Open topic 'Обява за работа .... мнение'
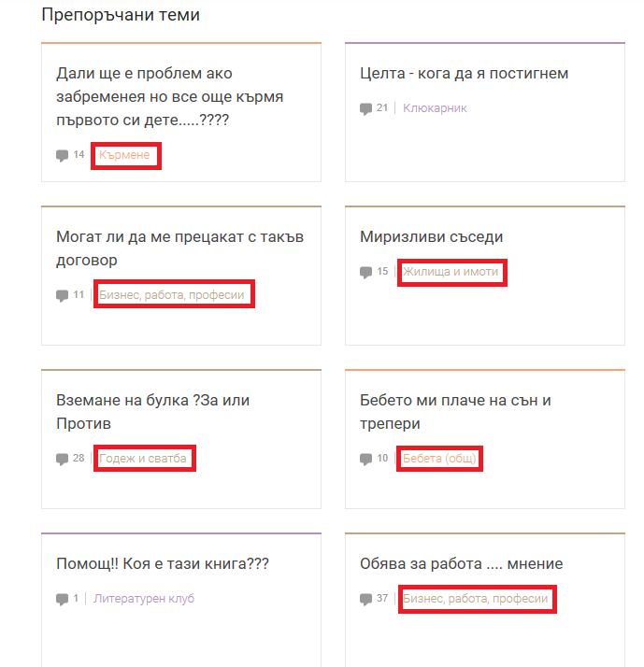644x667 pixels. click(x=461, y=564)
